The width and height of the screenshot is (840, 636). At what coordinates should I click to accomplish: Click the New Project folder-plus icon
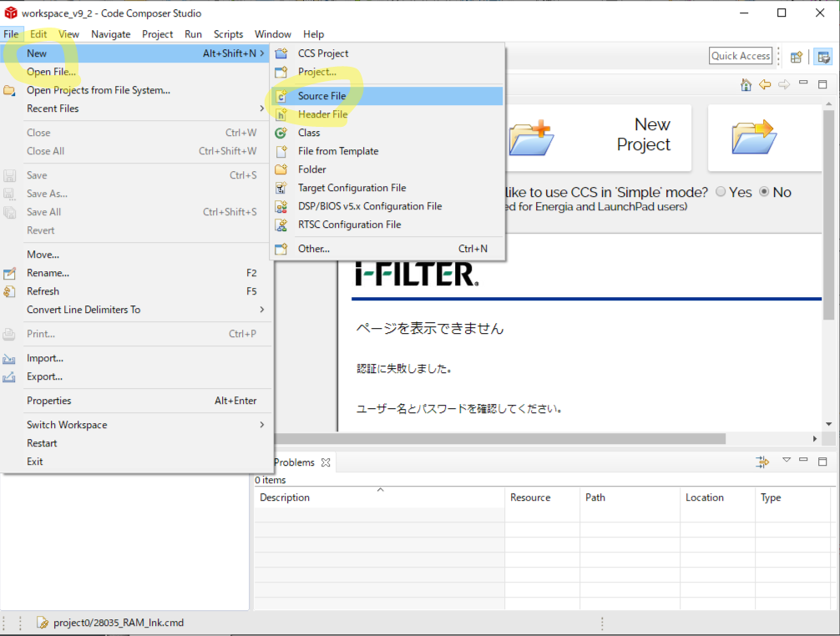click(x=531, y=138)
